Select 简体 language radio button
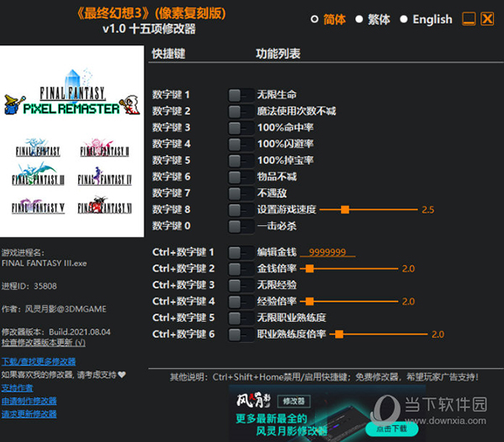The image size is (504, 442). coord(314,19)
